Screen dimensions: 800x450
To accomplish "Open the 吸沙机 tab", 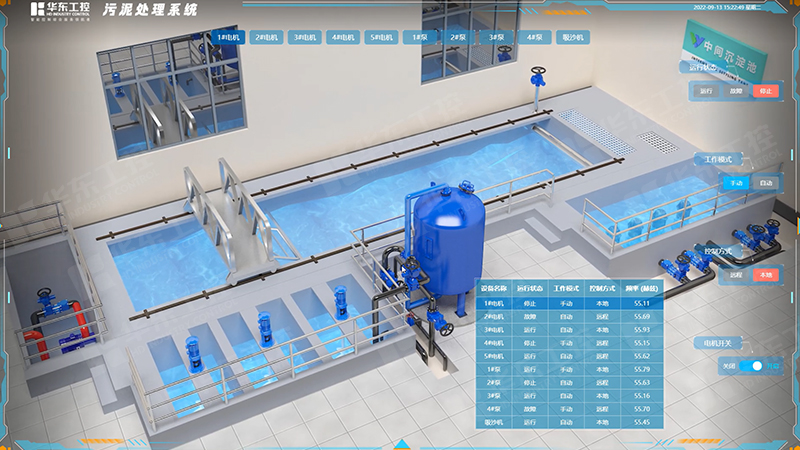I will [x=572, y=38].
